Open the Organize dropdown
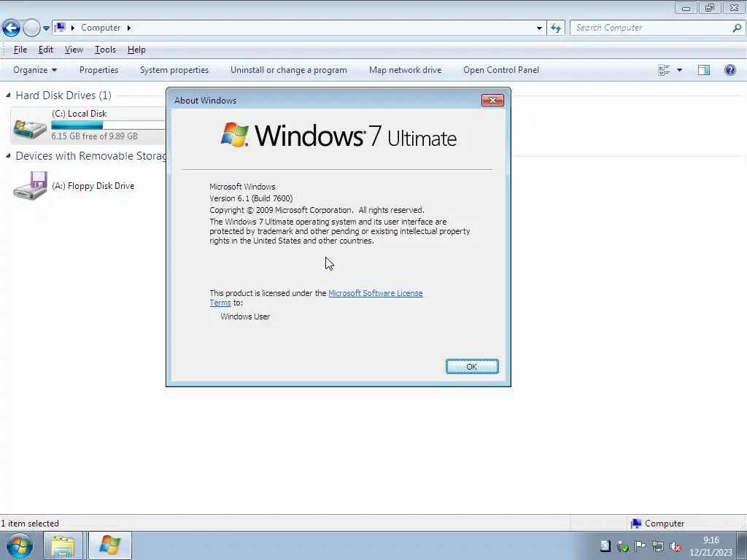This screenshot has width=747, height=560. 35,70
